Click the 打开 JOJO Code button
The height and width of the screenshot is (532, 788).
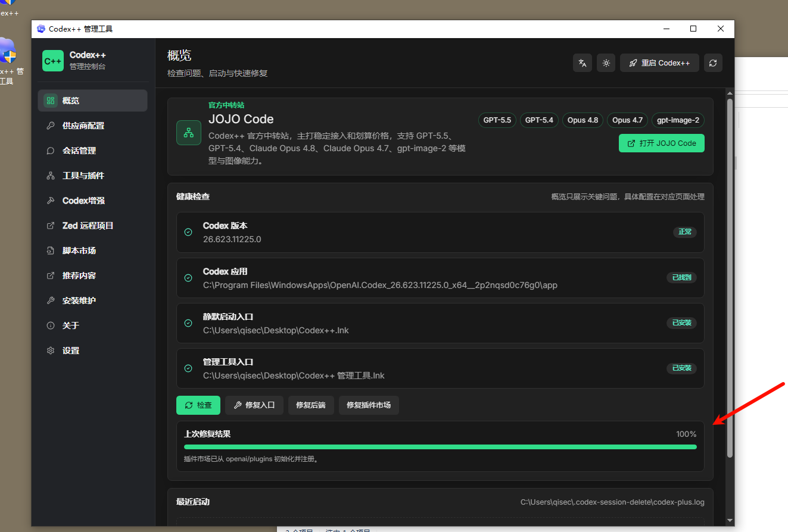tap(662, 143)
